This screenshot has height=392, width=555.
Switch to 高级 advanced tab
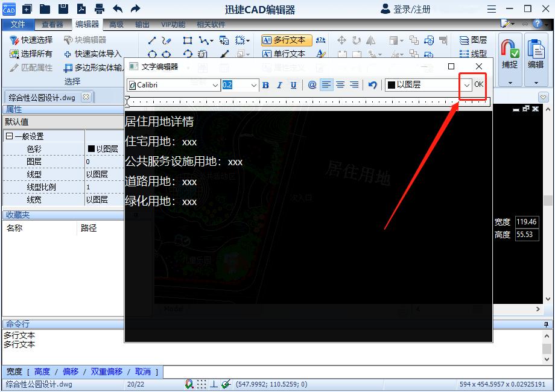tap(116, 24)
